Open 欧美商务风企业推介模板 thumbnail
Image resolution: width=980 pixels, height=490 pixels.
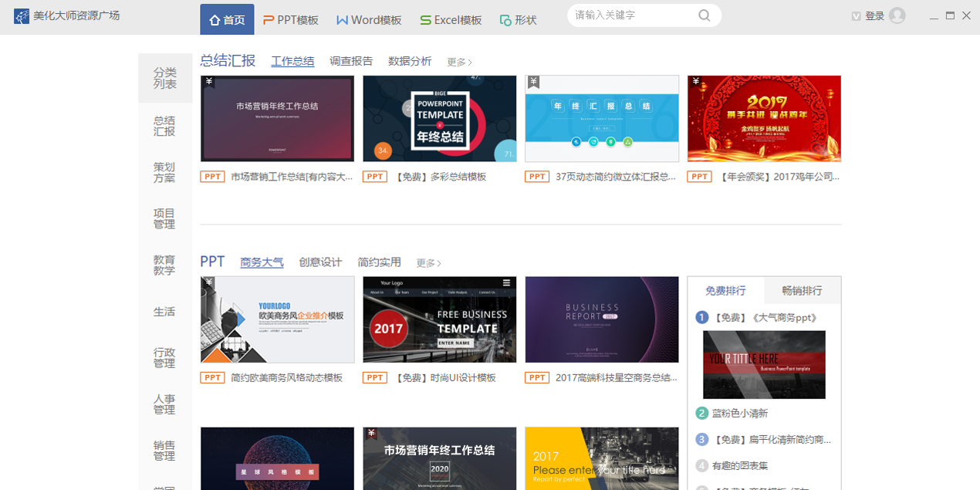(278, 319)
